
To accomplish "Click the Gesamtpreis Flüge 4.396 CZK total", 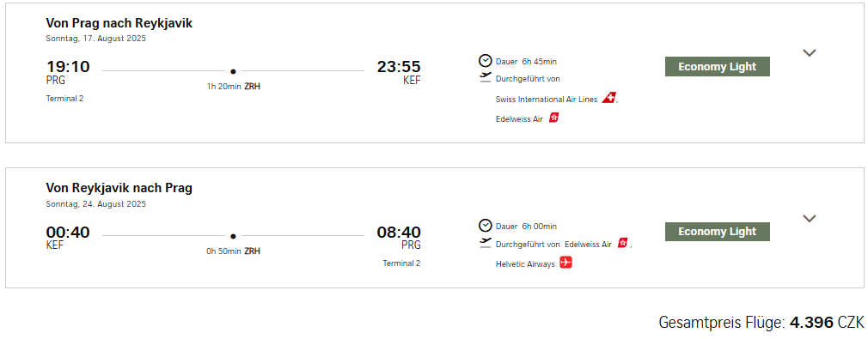I will pos(761,323).
